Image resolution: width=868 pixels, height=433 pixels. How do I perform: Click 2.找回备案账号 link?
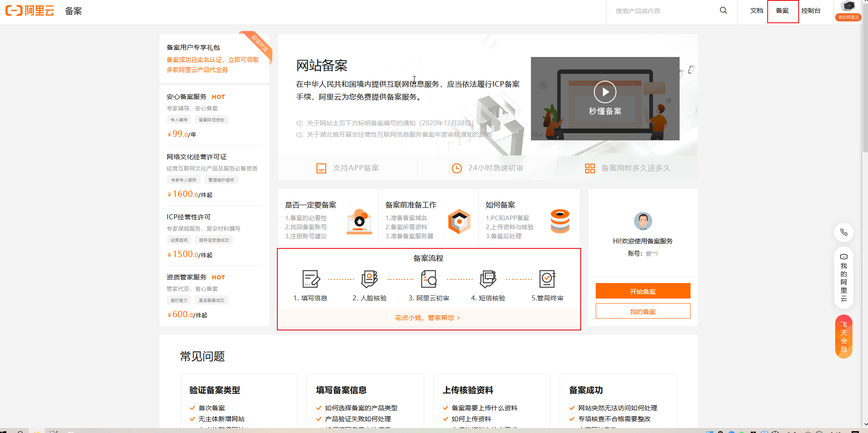click(306, 227)
